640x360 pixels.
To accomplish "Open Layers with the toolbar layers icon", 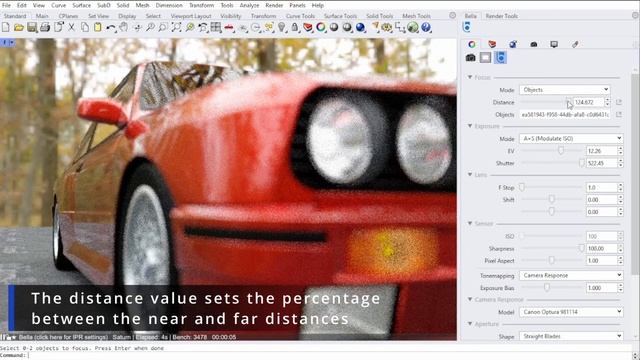I will (x=308, y=27).
